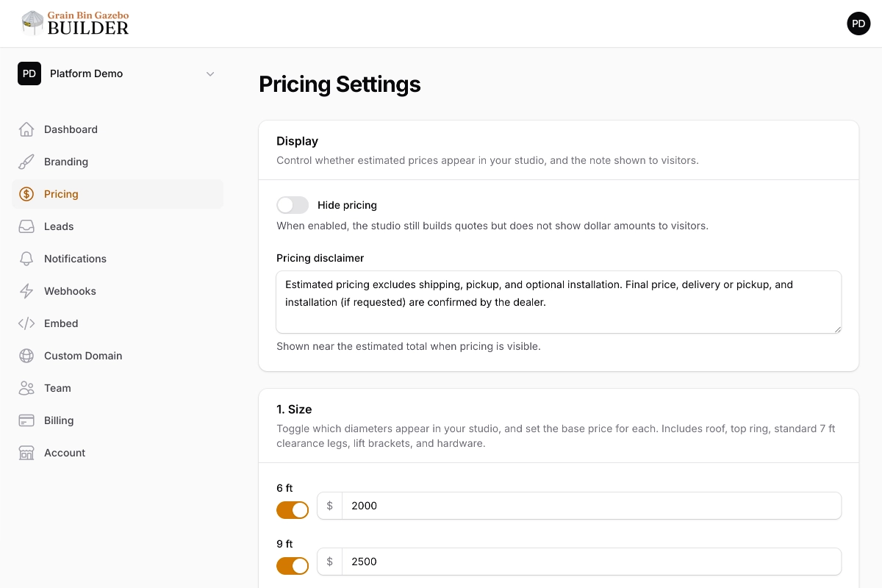Click the PD workspace badge icon
Screen dimensions: 882x588
coord(29,73)
